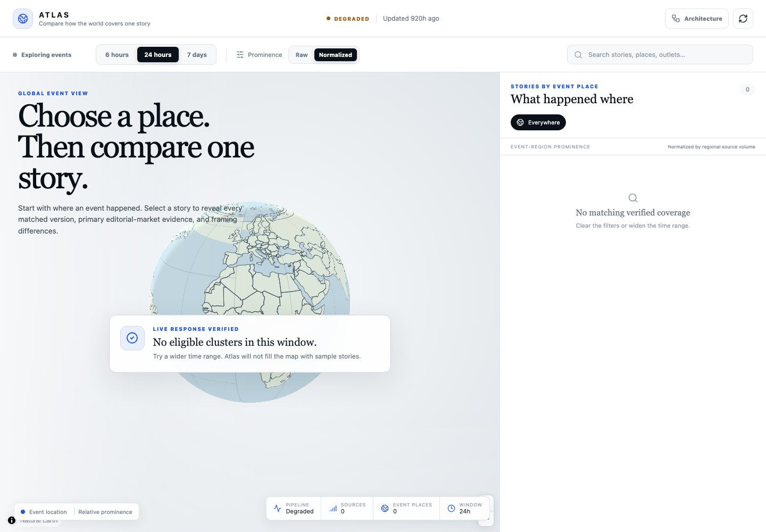Click the Atlas globe logo icon
This screenshot has height=532, width=766.
[23, 19]
